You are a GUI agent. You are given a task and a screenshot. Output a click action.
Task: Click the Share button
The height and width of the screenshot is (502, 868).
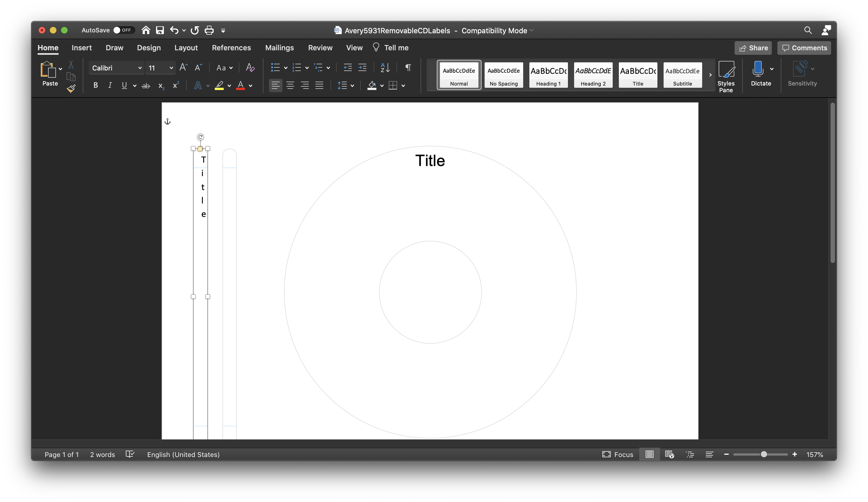click(x=753, y=48)
